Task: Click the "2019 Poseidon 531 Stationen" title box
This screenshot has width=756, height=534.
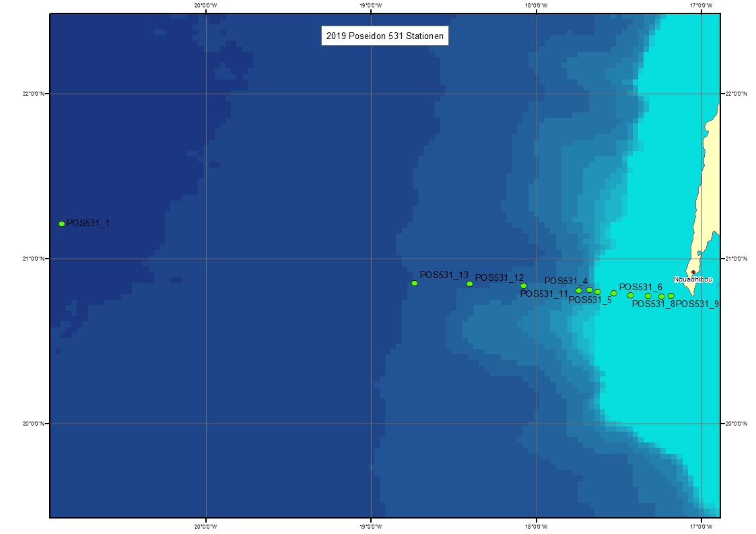Action: tap(384, 37)
